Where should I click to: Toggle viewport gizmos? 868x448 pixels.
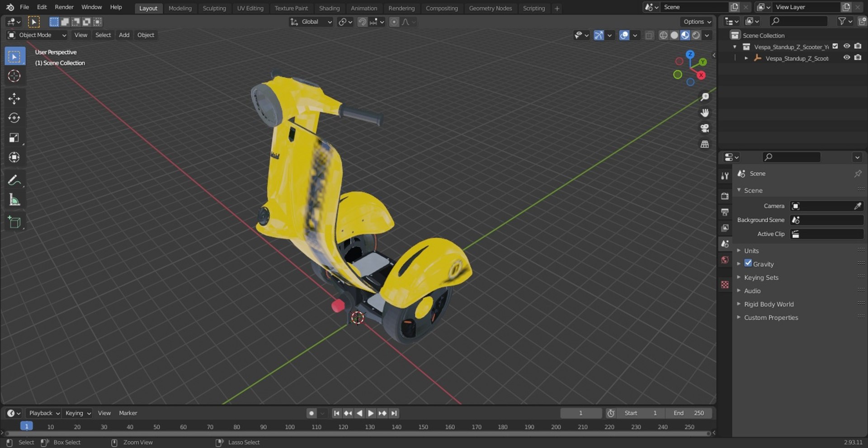[x=599, y=35]
